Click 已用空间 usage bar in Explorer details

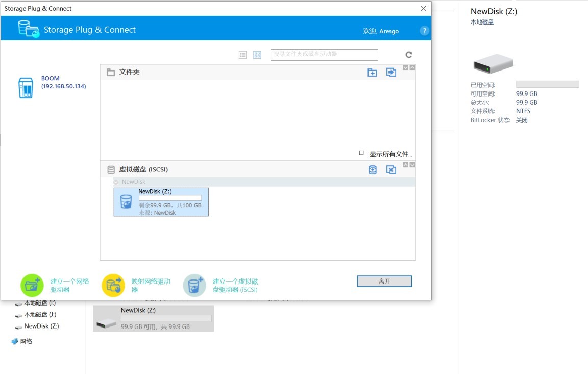(548, 84)
